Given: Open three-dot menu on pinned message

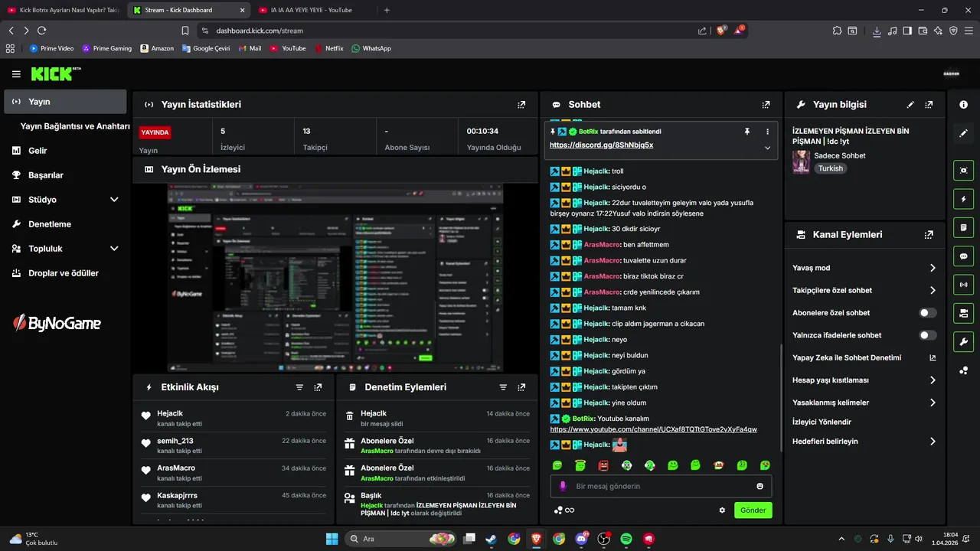Looking at the screenshot, I should point(767,132).
